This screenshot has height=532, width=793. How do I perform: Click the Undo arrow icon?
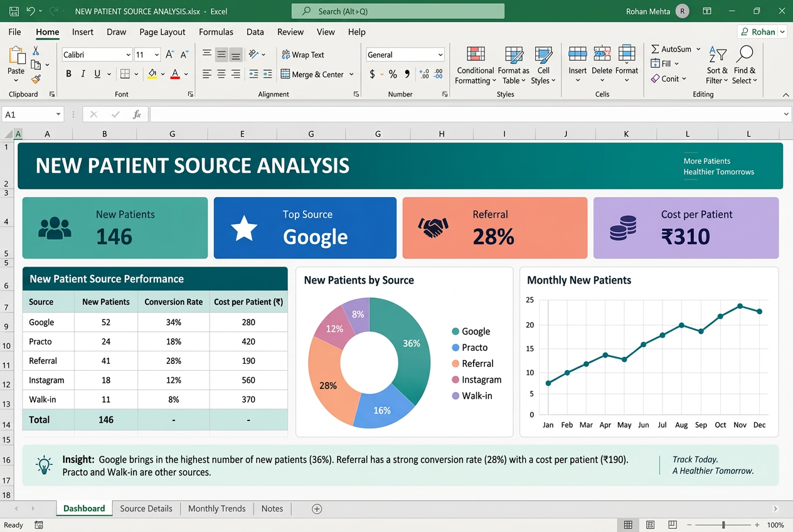coord(31,11)
